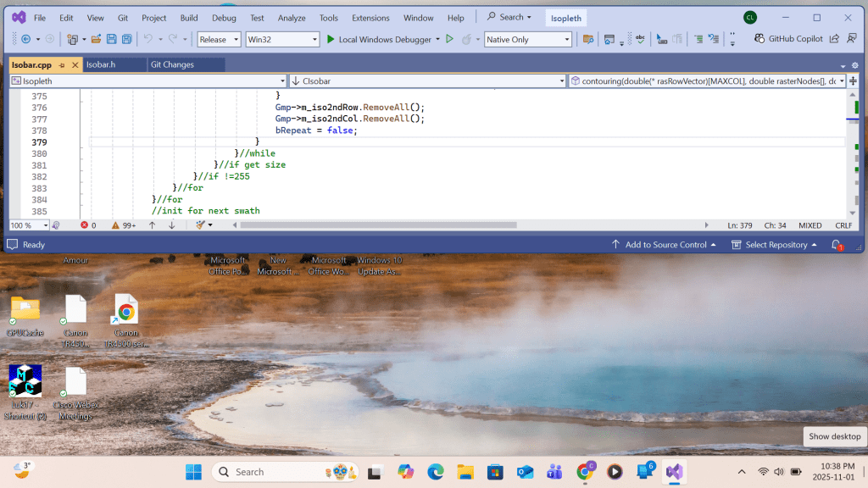Open the Build menu
The height and width of the screenshot is (488, 868).
(x=189, y=18)
